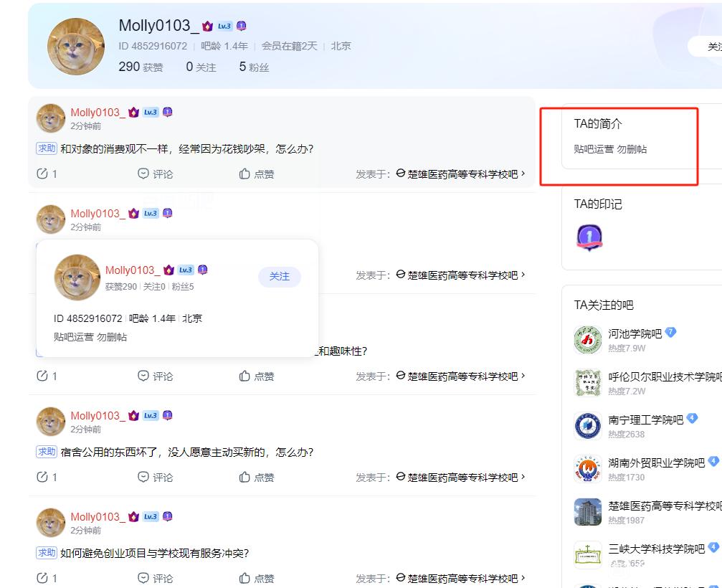Click the 求助 tag on the 宿舍公用 post
Viewport: 722px width, 588px height.
(x=46, y=452)
